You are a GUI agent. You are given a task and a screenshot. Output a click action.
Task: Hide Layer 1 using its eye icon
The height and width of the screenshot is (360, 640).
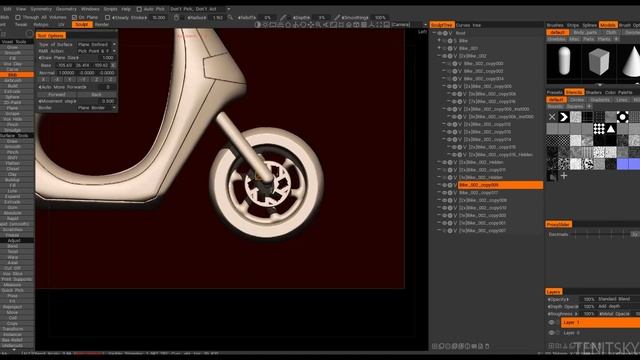click(551, 322)
